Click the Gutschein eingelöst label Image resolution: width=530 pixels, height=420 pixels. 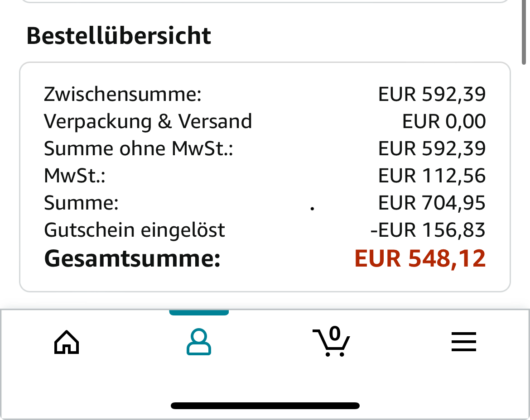(x=135, y=230)
